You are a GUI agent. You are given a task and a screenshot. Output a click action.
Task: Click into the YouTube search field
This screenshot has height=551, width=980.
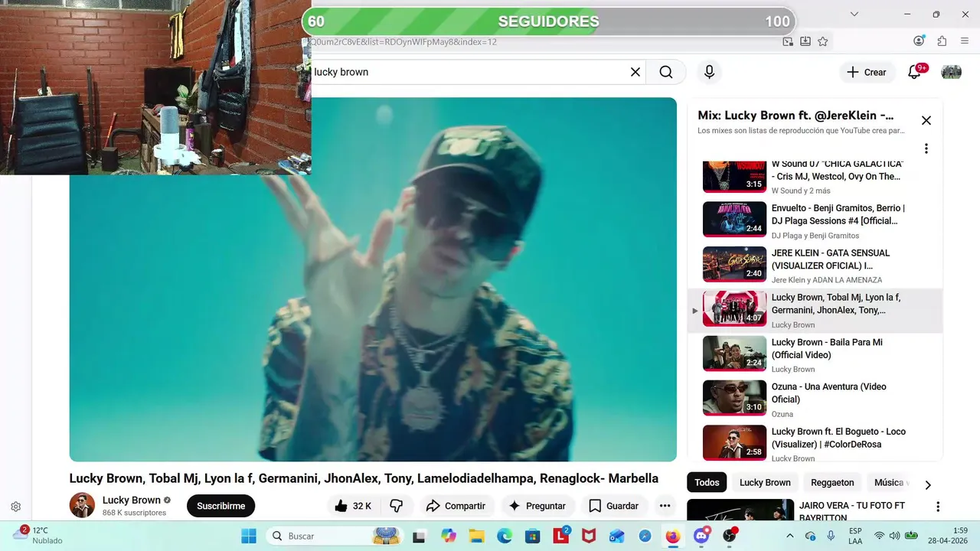(x=467, y=72)
